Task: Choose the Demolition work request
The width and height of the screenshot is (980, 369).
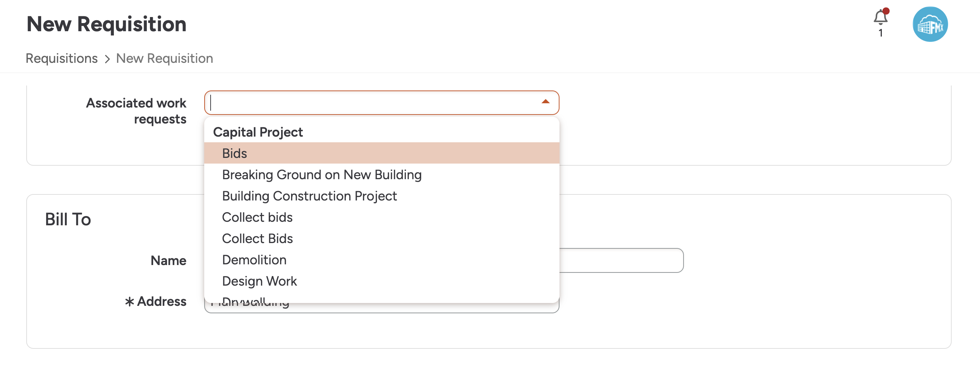Action: [254, 260]
